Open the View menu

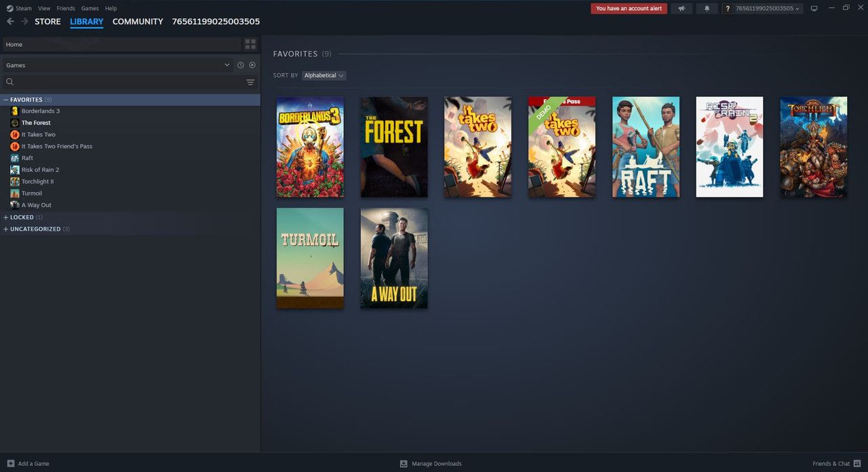(44, 8)
